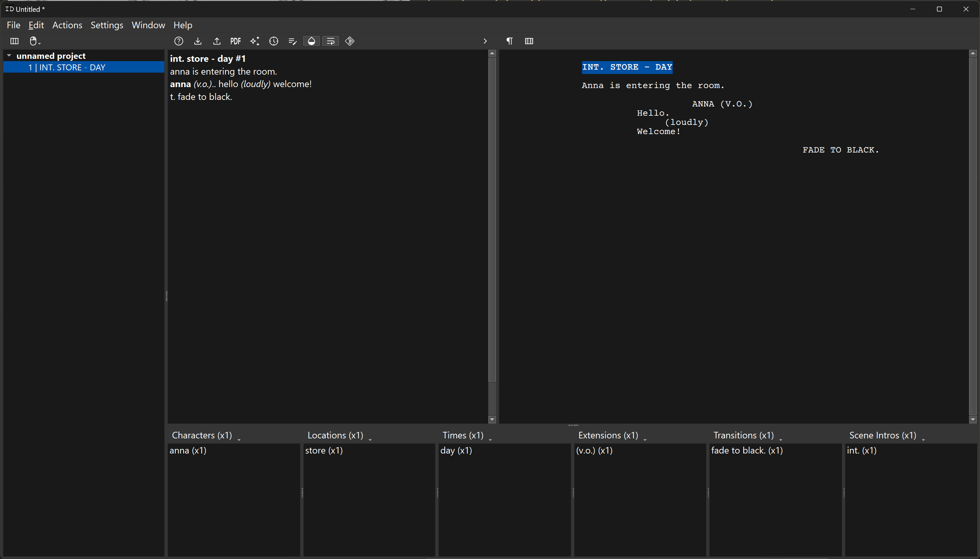Open the Actions menu

67,25
